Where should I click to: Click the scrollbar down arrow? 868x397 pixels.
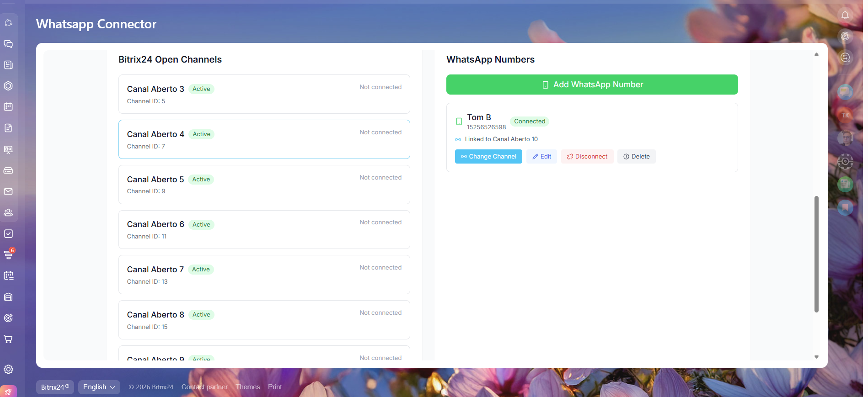pos(816,357)
